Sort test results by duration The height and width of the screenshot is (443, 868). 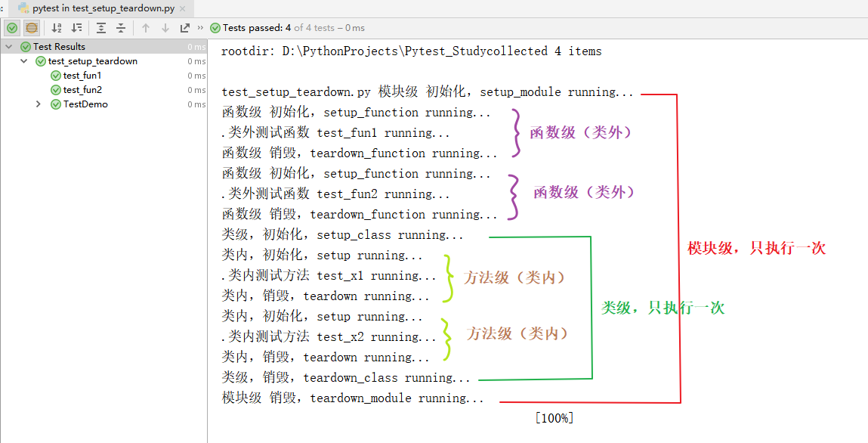pos(77,28)
